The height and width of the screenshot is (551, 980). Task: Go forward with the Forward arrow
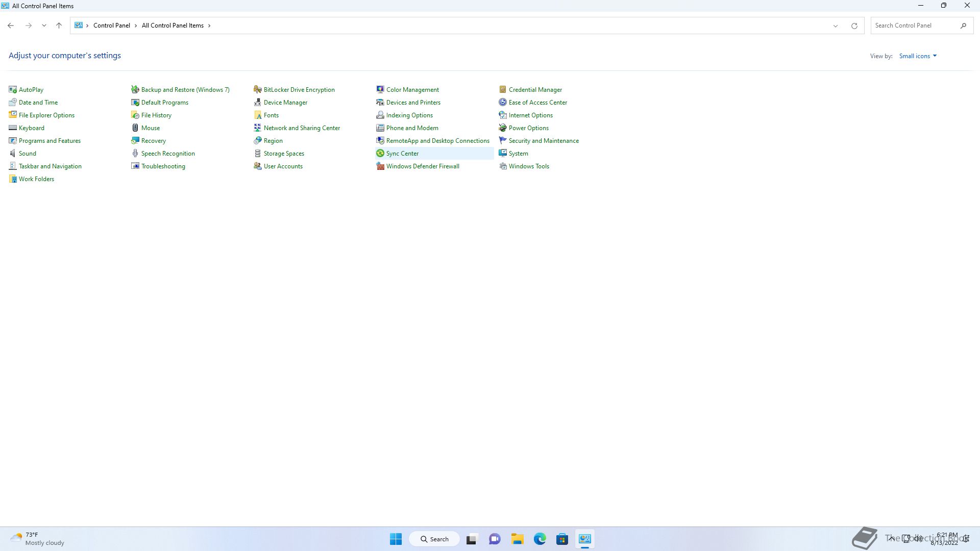click(x=29, y=26)
